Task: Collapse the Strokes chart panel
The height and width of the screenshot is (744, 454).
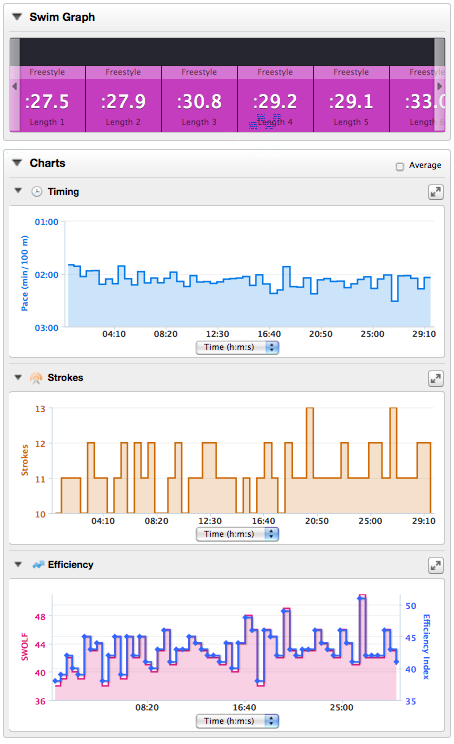Action: click(x=19, y=377)
